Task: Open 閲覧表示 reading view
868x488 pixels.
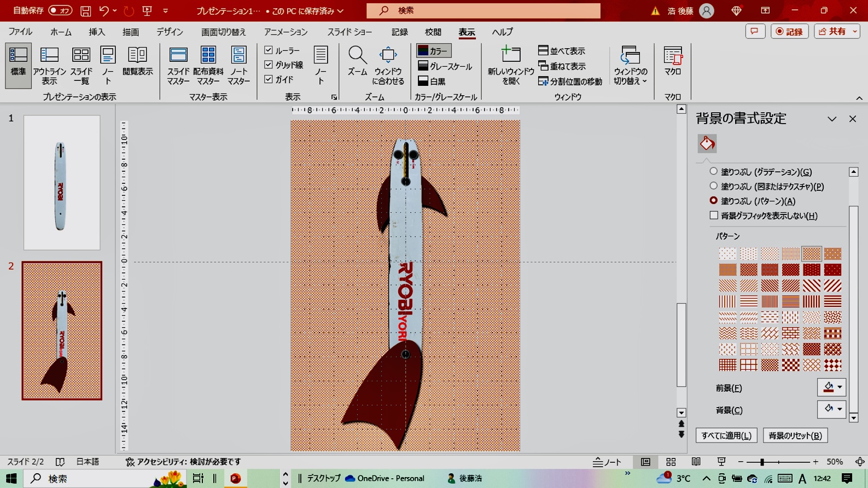Action: [x=137, y=60]
